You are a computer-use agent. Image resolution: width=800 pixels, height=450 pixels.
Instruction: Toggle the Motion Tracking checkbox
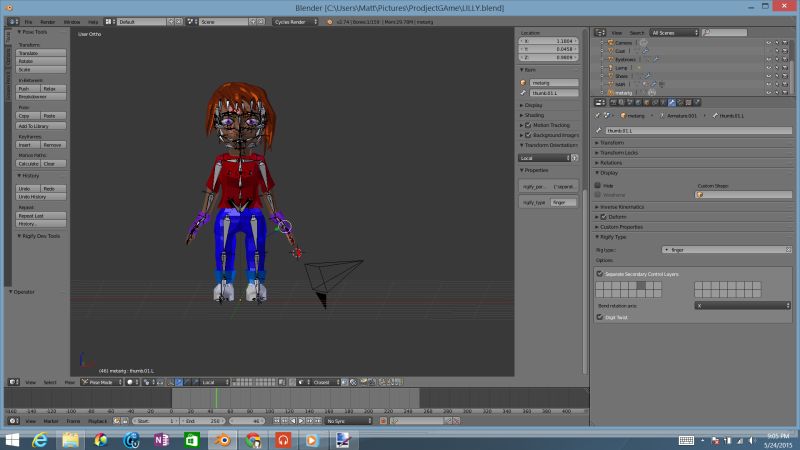click(x=528, y=125)
